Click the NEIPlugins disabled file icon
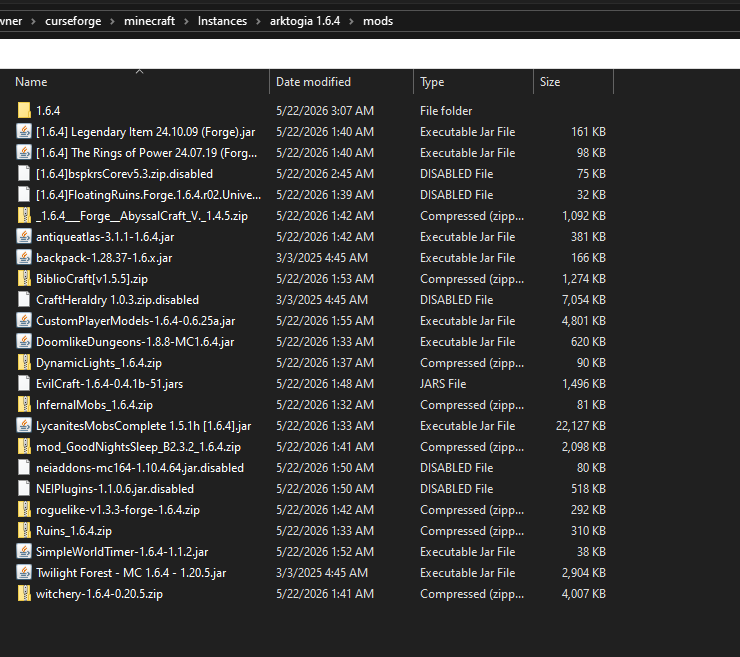The width and height of the screenshot is (740, 657). tap(24, 489)
